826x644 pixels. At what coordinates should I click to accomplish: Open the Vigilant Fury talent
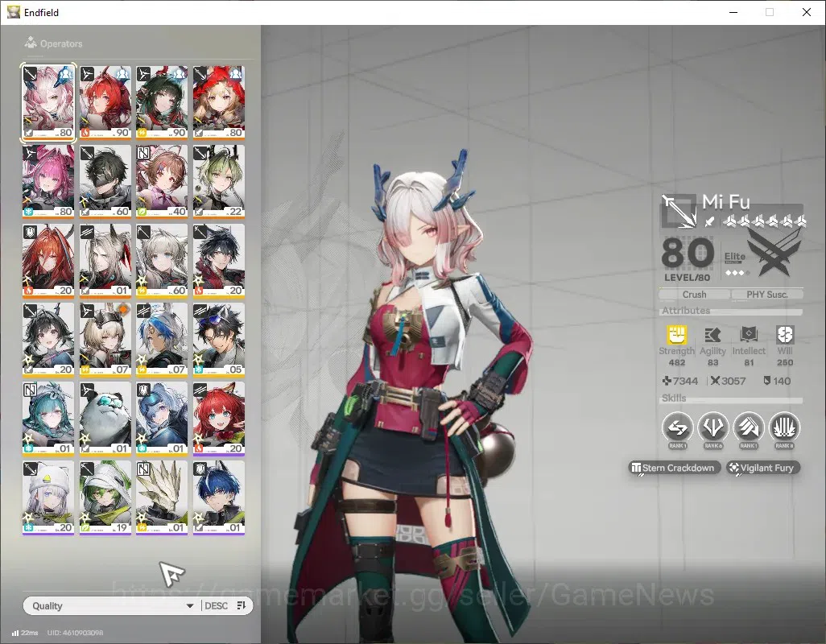[x=762, y=468]
